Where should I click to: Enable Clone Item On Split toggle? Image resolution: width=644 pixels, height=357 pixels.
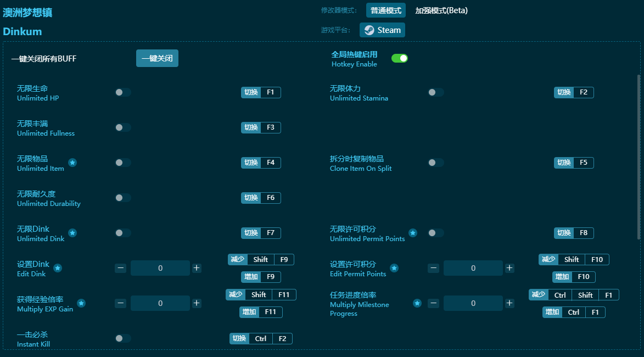tap(436, 163)
